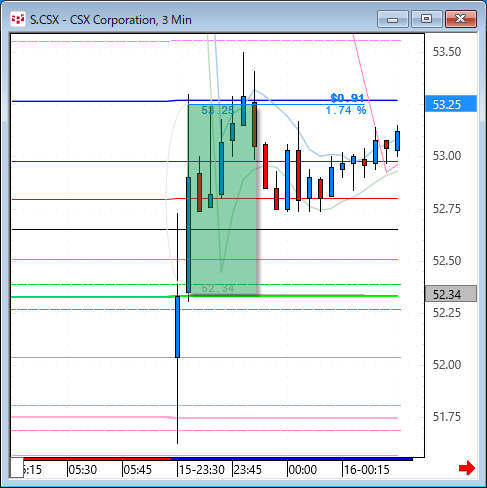Maximize the S.CSX chart window
The height and width of the screenshot is (488, 487).
click(426, 19)
